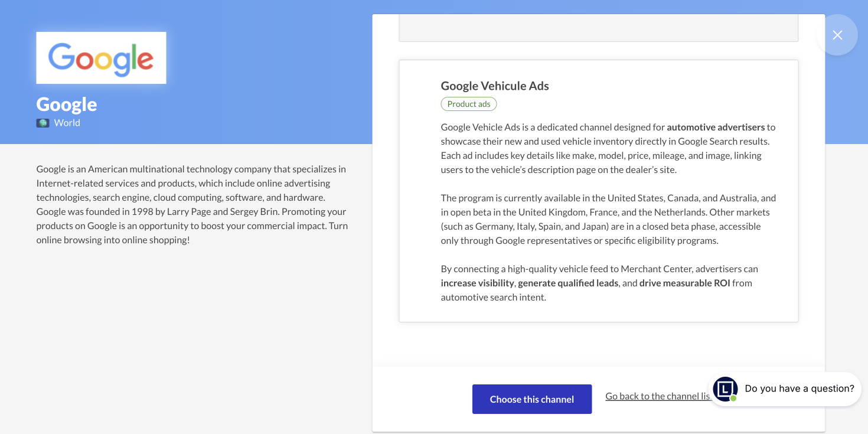Click the Google logo image
Viewport: 868px width, 434px height.
[101, 58]
